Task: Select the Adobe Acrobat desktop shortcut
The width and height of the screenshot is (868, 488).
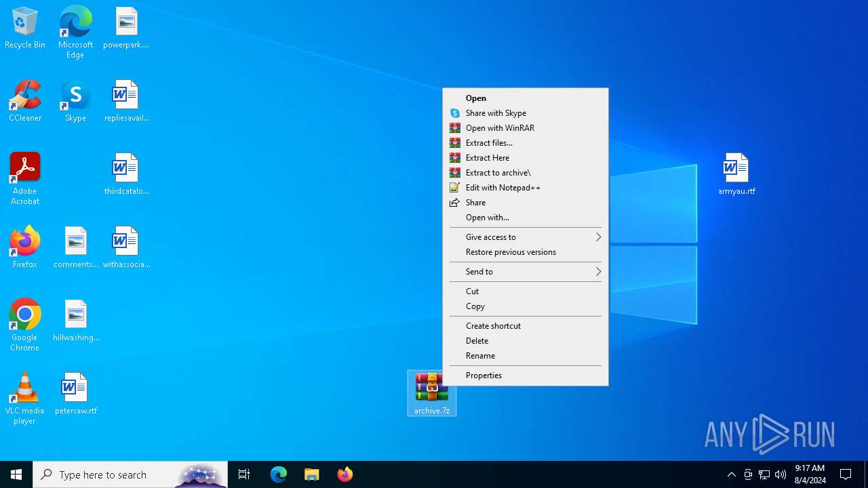Action: pyautogui.click(x=25, y=179)
